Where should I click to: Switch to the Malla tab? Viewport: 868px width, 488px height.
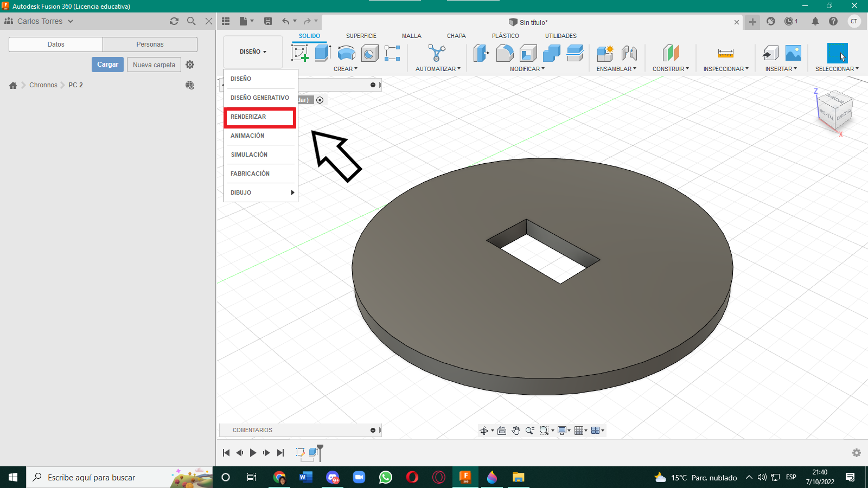(x=412, y=36)
